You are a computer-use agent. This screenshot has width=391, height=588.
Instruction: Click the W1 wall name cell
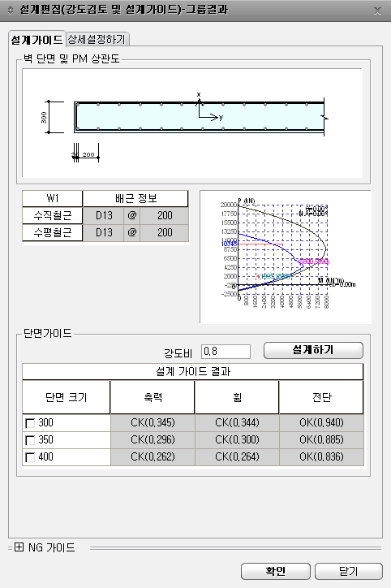pos(53,198)
